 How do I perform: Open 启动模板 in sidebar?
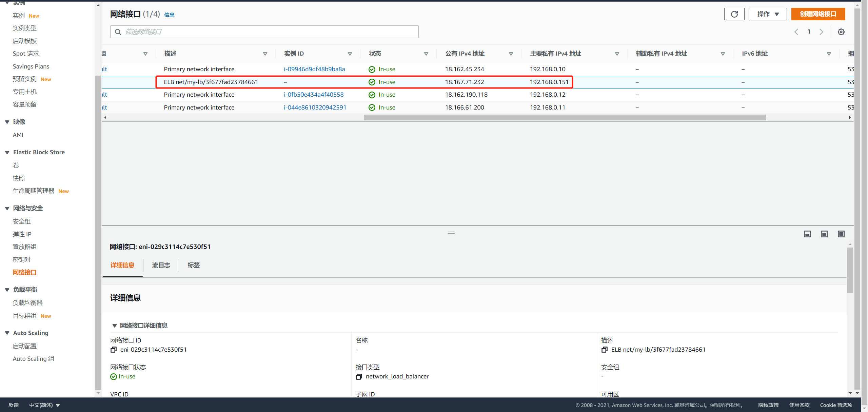pyautogui.click(x=24, y=41)
